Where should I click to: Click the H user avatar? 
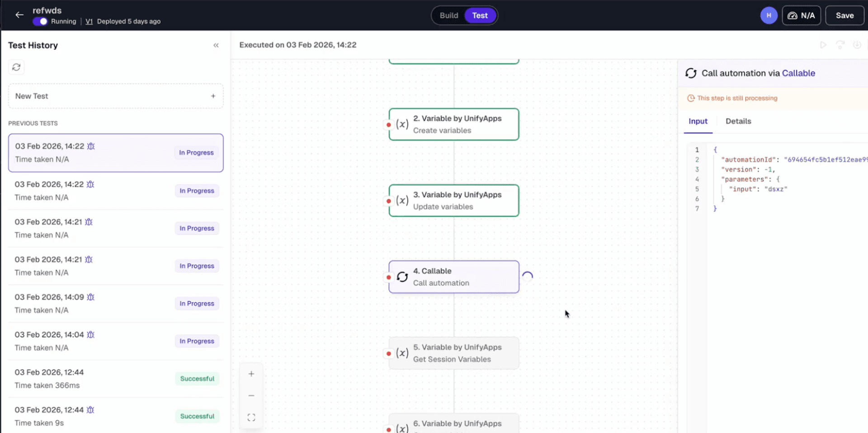[769, 15]
